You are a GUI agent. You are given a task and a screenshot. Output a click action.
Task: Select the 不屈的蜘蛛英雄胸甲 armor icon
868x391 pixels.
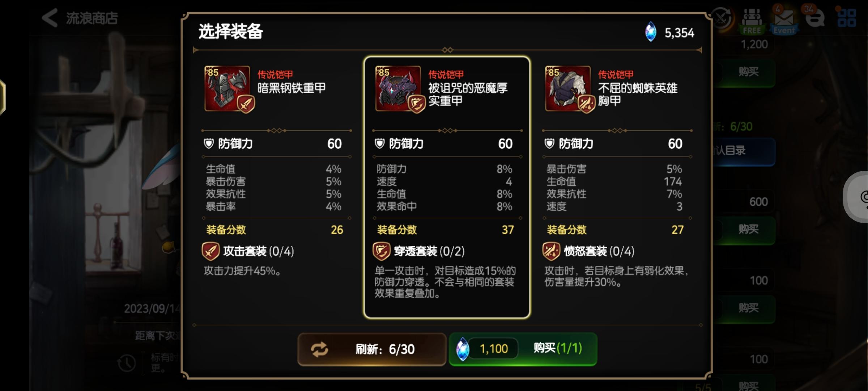pyautogui.click(x=568, y=88)
